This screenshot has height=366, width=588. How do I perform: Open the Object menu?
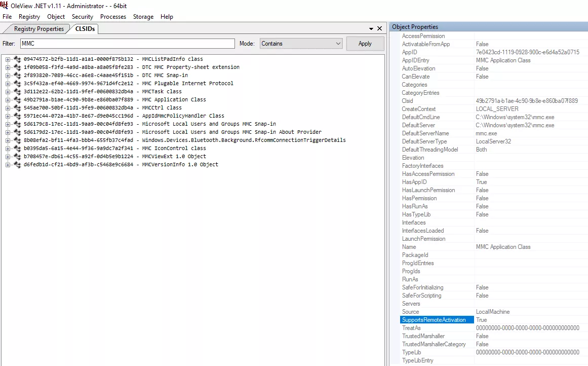click(56, 17)
